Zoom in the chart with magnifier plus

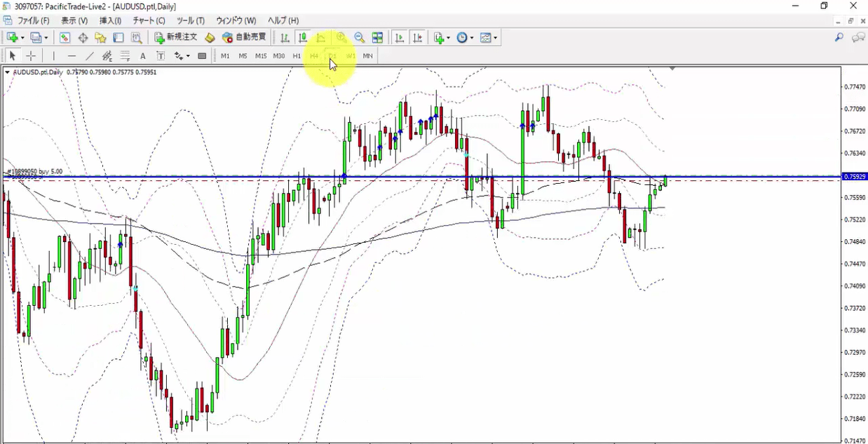[341, 37]
